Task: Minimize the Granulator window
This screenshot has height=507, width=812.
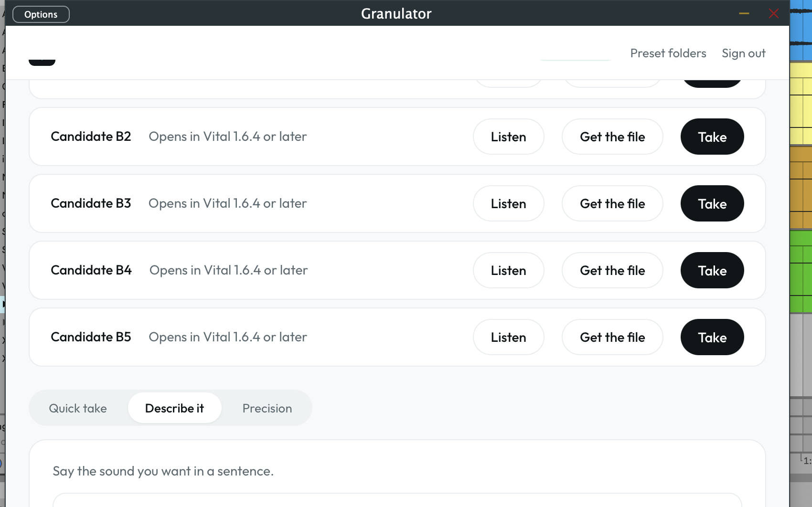Action: (x=744, y=13)
